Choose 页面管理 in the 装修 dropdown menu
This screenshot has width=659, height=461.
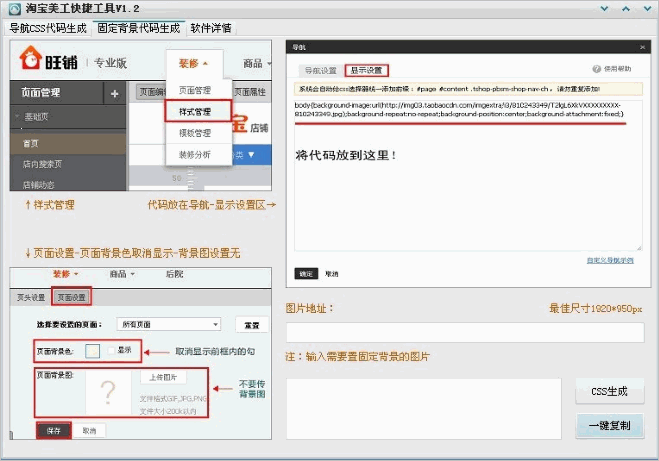click(x=195, y=90)
